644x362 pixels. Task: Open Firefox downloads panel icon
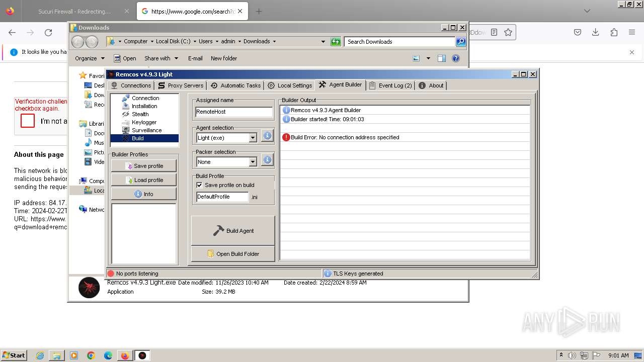coord(596,32)
